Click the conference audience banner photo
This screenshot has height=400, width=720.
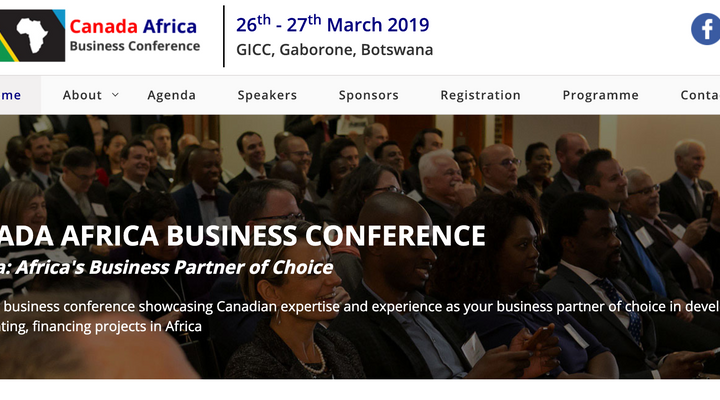(x=450, y=170)
